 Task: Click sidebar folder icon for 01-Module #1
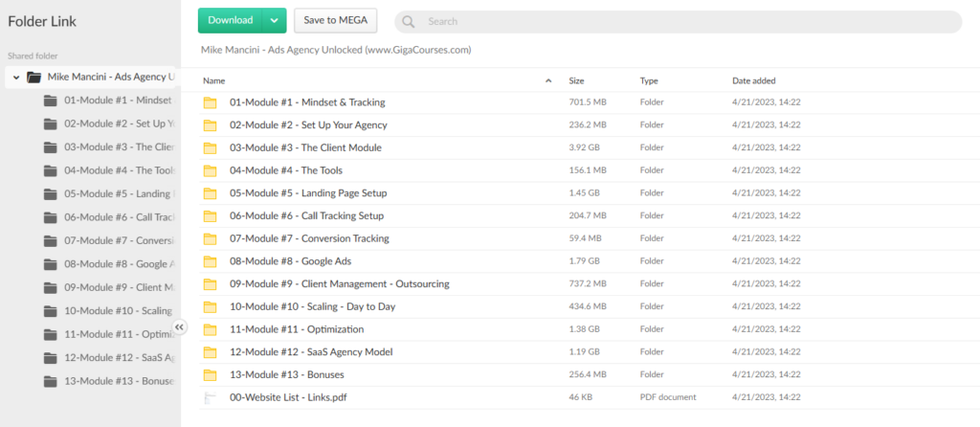51,101
